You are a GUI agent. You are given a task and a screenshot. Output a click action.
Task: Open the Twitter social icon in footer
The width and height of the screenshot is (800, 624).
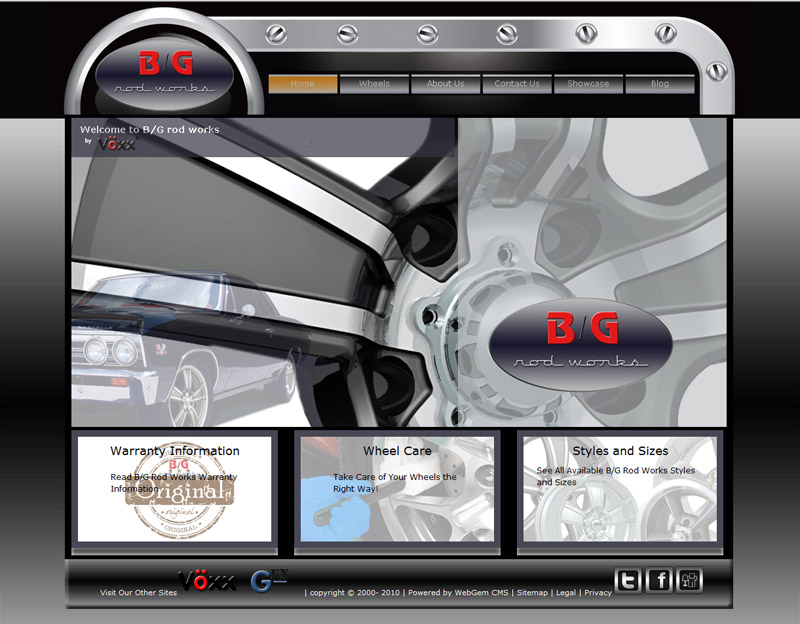[628, 580]
